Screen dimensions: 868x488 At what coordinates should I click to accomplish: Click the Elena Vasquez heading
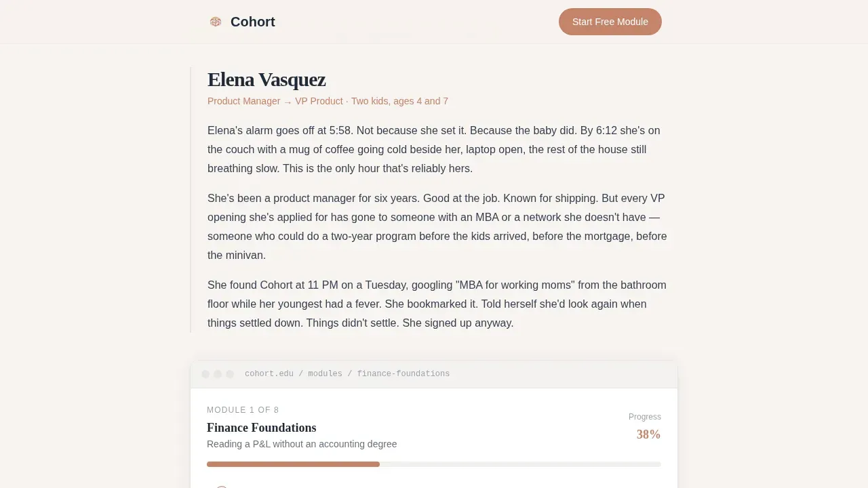point(267,79)
